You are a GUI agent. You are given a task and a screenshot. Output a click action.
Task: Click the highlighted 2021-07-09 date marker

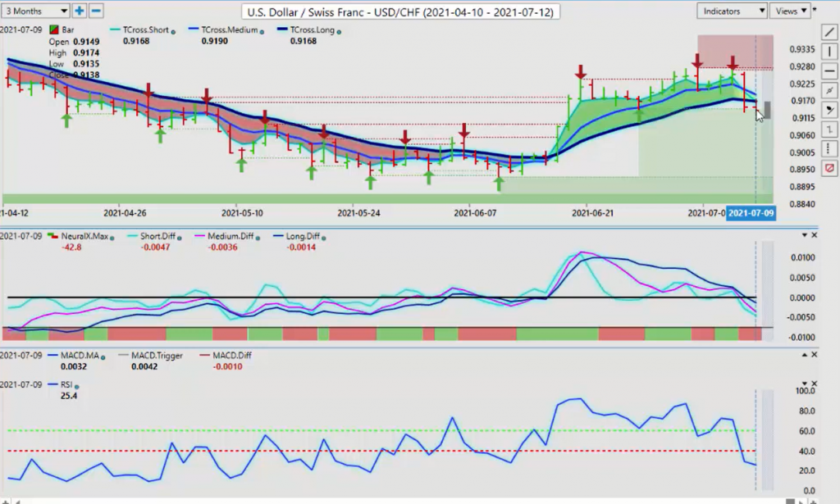point(751,213)
